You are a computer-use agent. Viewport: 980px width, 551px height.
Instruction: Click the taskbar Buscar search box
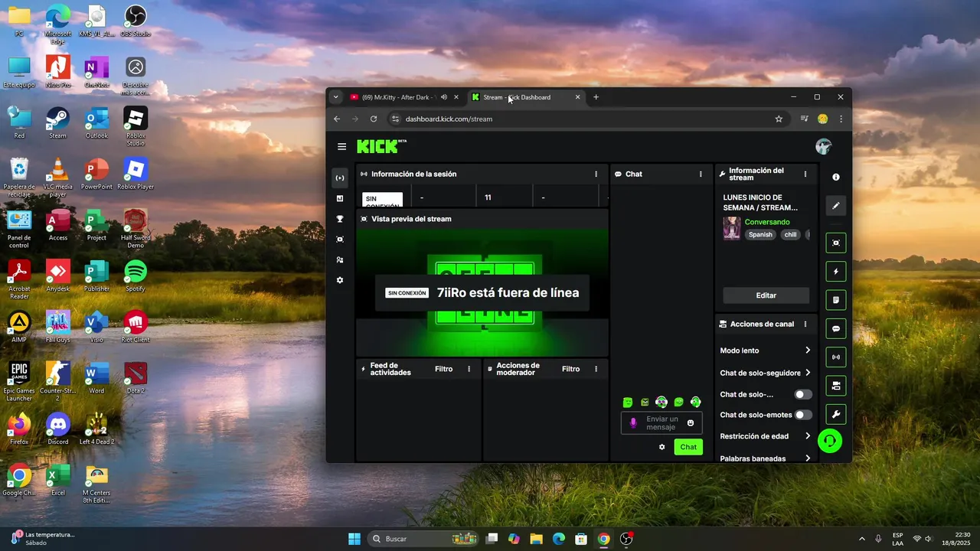pyautogui.click(x=425, y=539)
